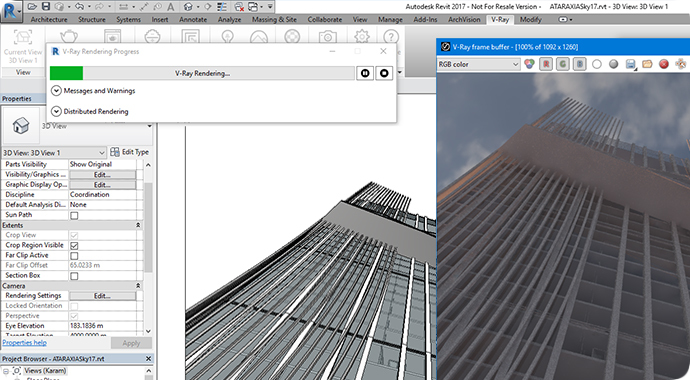Click the Eye Elevation value field

[x=103, y=326]
